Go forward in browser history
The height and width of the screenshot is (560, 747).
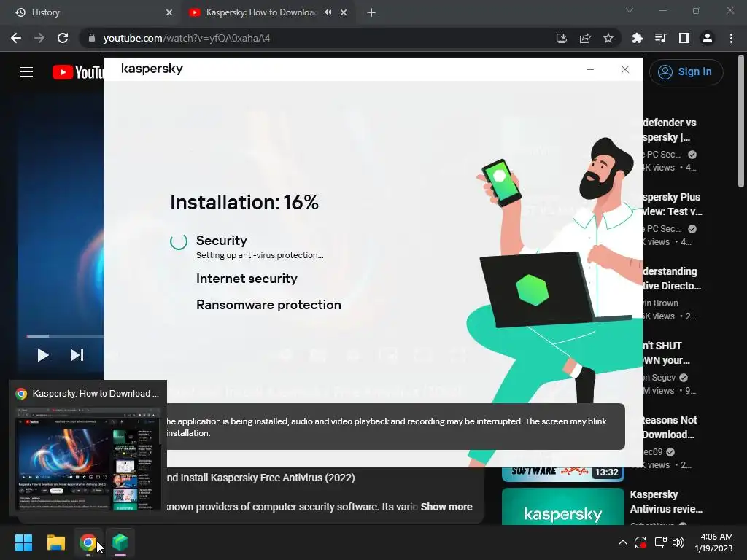[39, 38]
